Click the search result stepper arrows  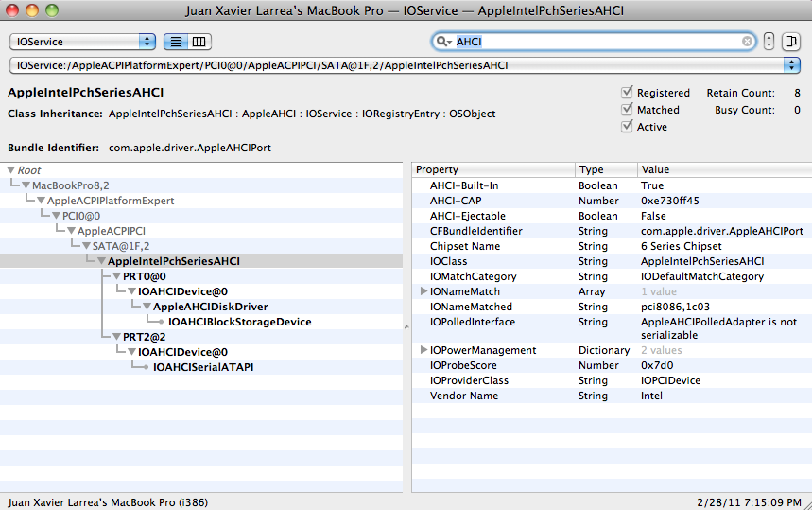coord(769,42)
